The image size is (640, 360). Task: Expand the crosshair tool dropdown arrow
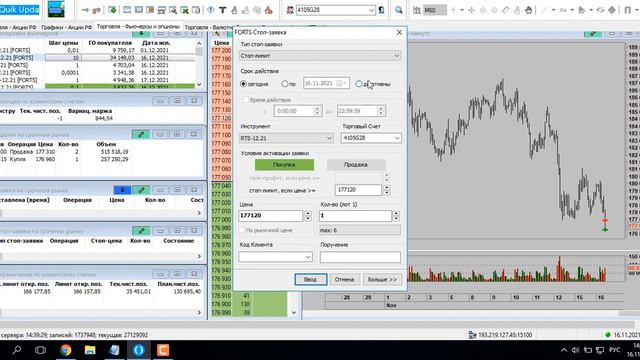[462, 10]
